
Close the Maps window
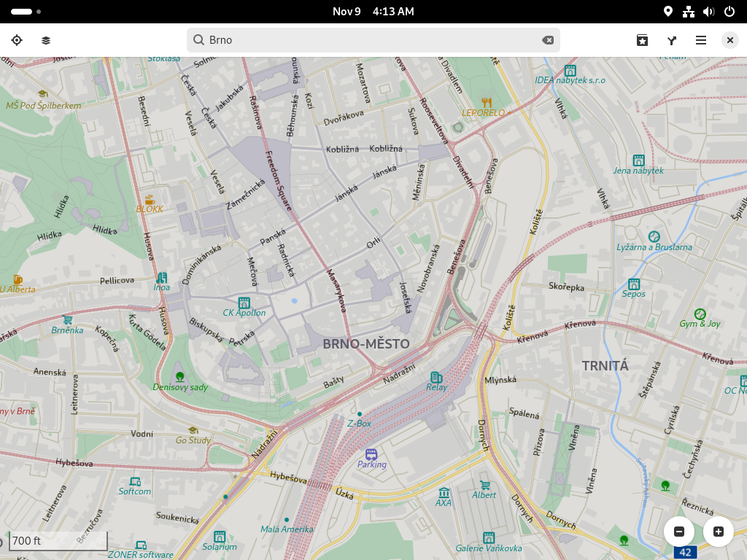(x=729, y=41)
